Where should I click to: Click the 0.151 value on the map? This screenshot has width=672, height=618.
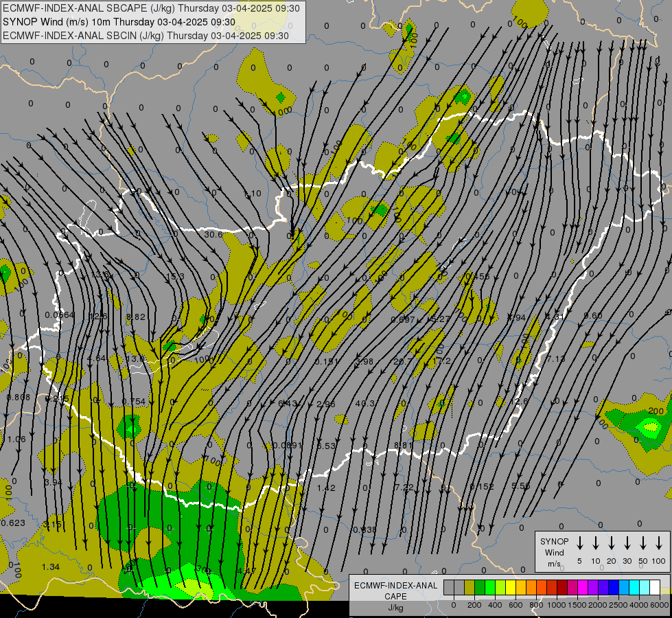(x=327, y=362)
